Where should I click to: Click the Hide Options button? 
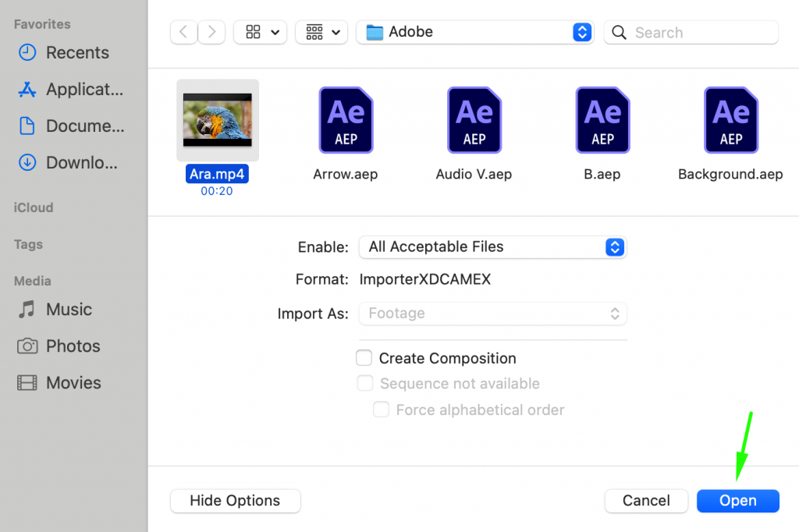click(235, 501)
